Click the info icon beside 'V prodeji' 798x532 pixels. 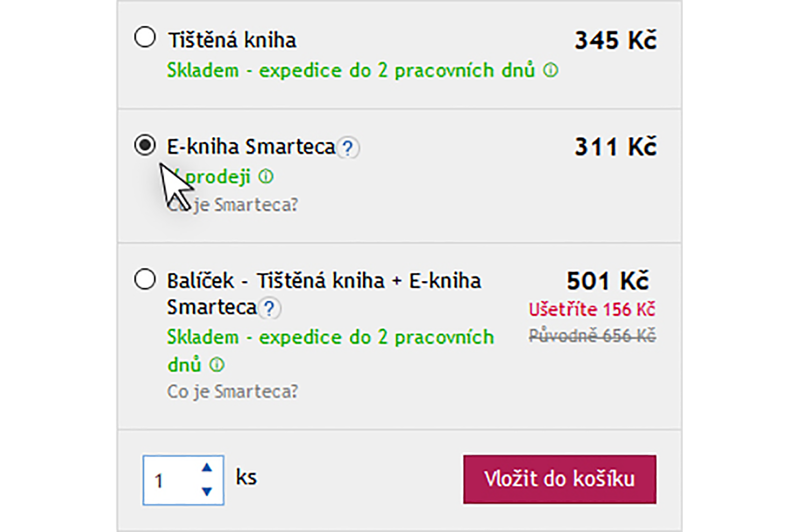(x=266, y=177)
